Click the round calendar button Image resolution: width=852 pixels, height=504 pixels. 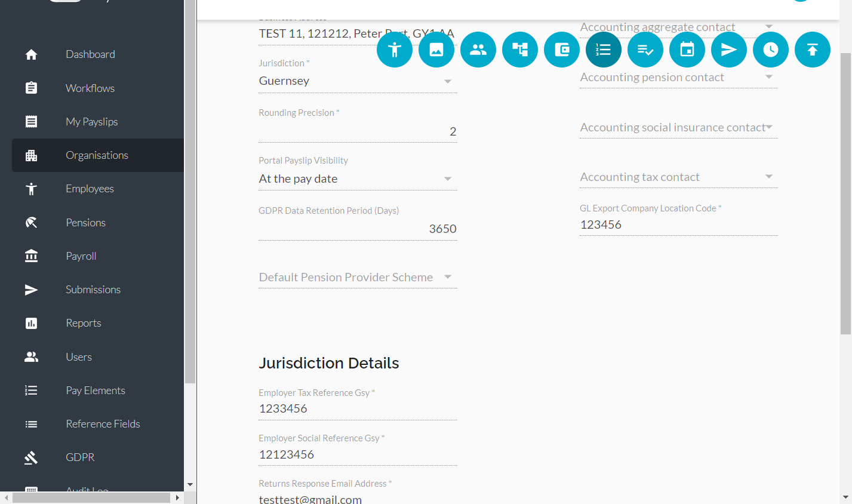687,50
